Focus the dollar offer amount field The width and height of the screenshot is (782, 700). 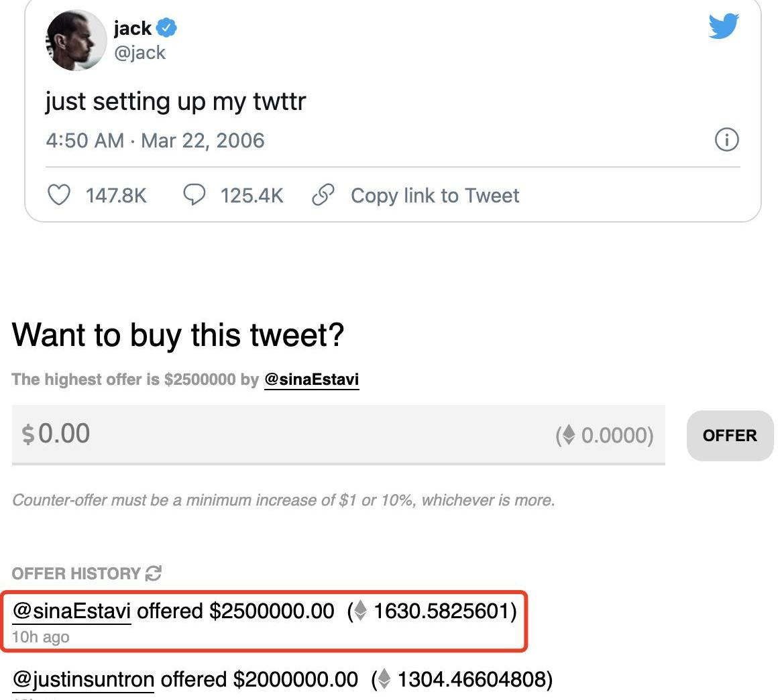(x=268, y=434)
